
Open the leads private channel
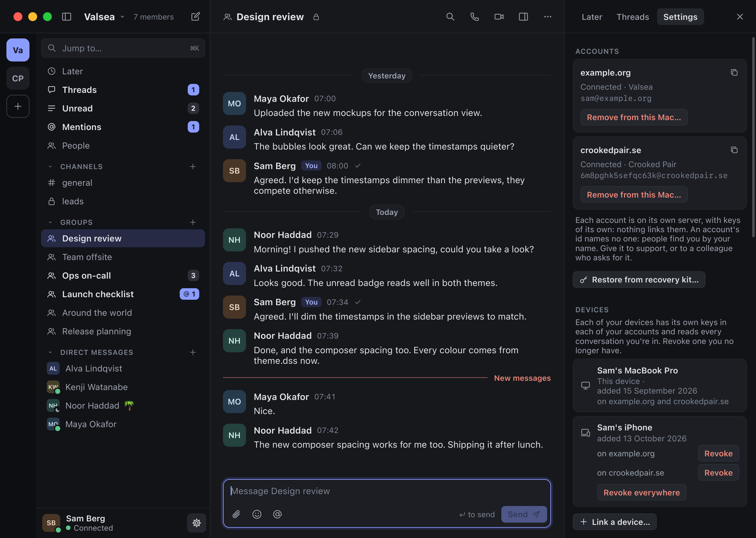click(x=123, y=201)
